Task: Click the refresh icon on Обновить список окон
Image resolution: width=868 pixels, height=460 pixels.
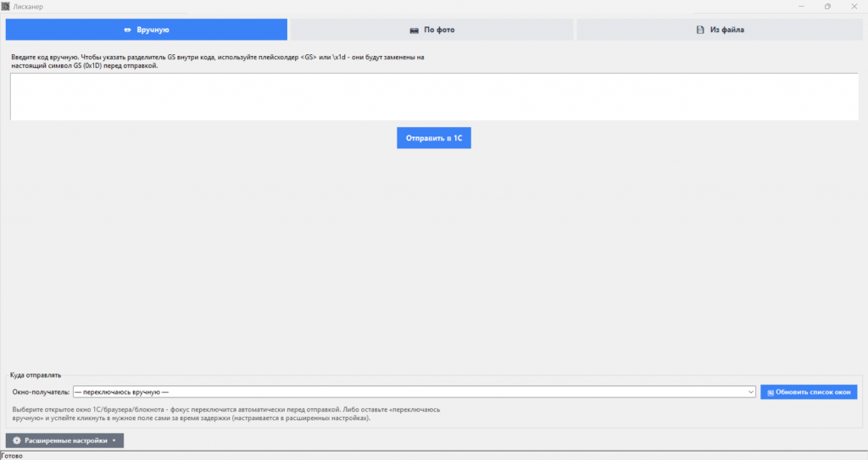Action: pos(770,392)
